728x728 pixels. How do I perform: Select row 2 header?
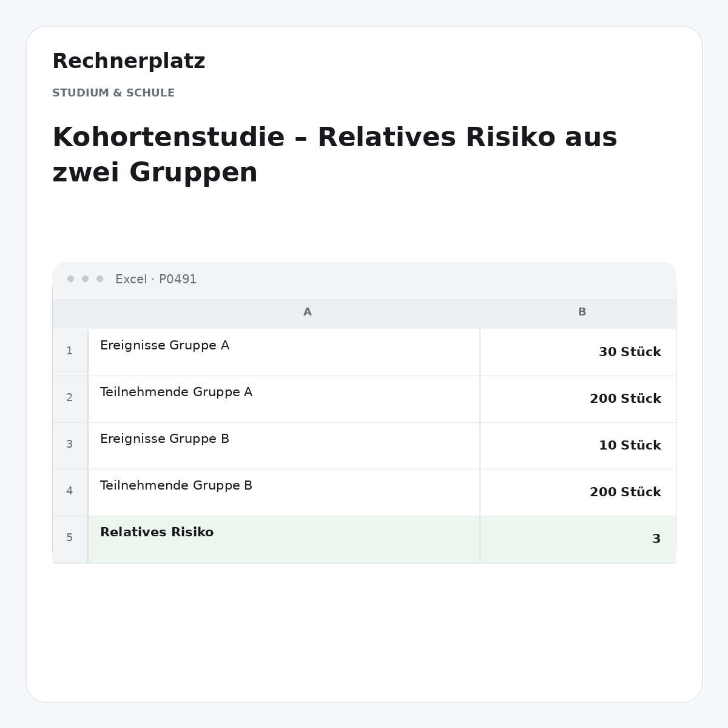pos(70,399)
